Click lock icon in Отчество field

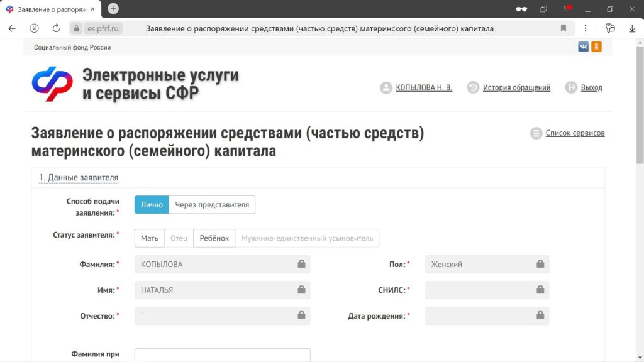click(301, 315)
